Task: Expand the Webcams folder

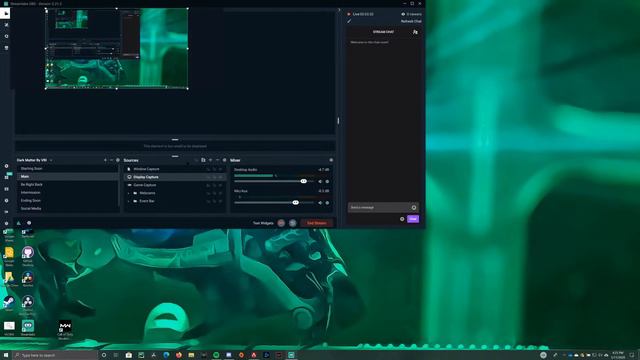Action: (129, 193)
